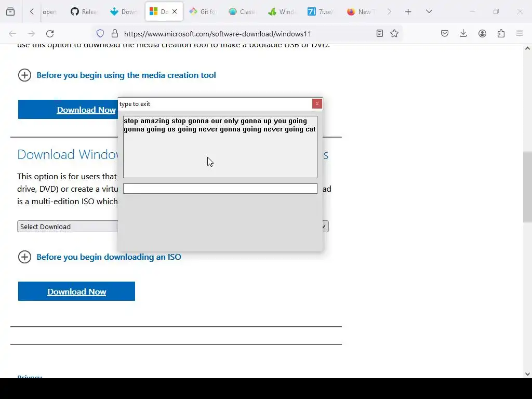Go back with the back arrow
The width and height of the screenshot is (532, 399).
click(x=12, y=34)
